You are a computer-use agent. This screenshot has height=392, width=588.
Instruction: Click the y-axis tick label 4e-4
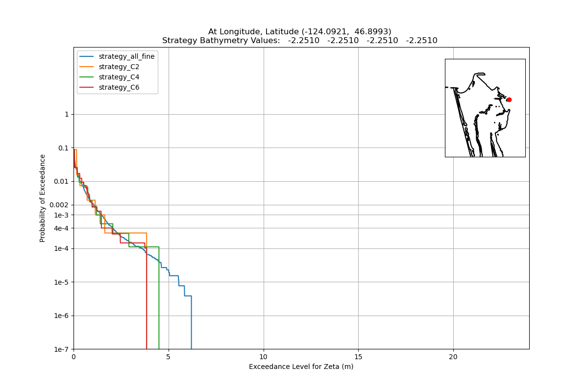pyautogui.click(x=61, y=228)
